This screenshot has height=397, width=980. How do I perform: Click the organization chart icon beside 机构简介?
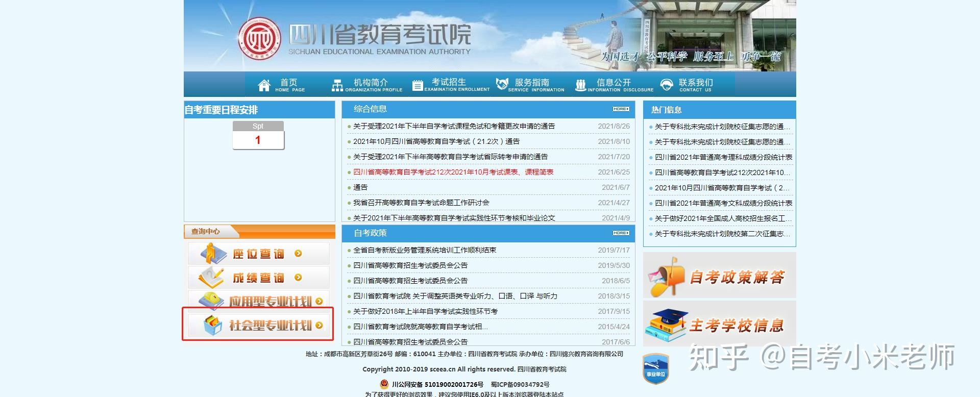click(x=337, y=85)
